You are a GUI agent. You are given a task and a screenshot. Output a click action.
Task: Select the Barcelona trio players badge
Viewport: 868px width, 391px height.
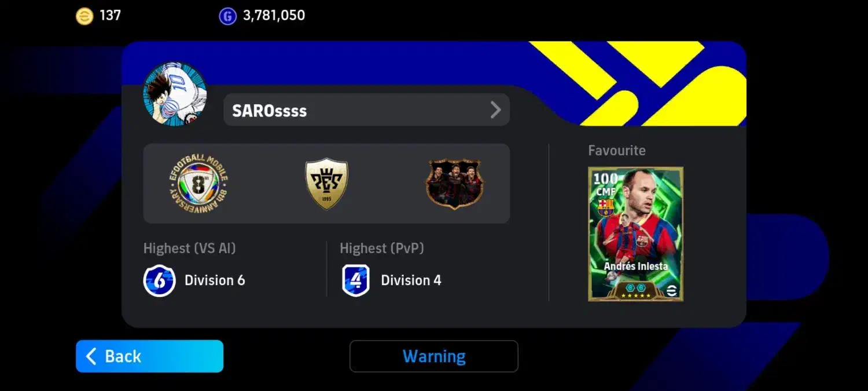point(455,184)
